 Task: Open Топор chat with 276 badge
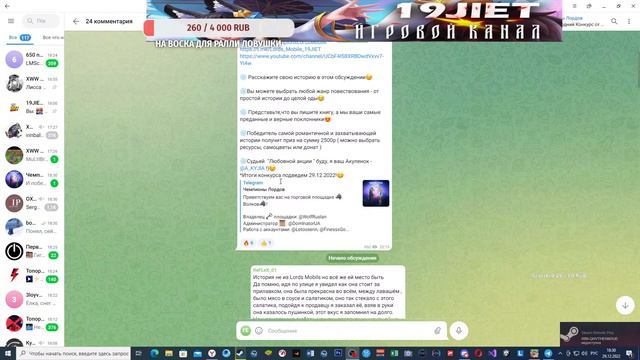click(x=32, y=323)
